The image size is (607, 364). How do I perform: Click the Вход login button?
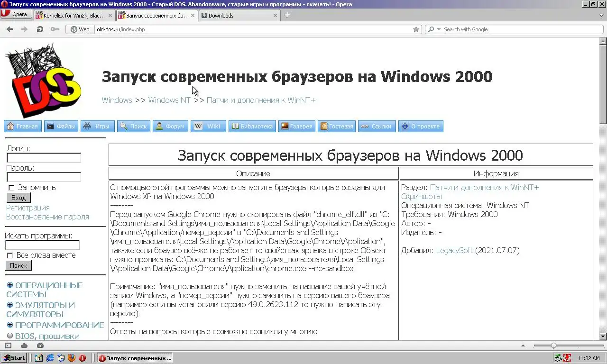pos(18,198)
